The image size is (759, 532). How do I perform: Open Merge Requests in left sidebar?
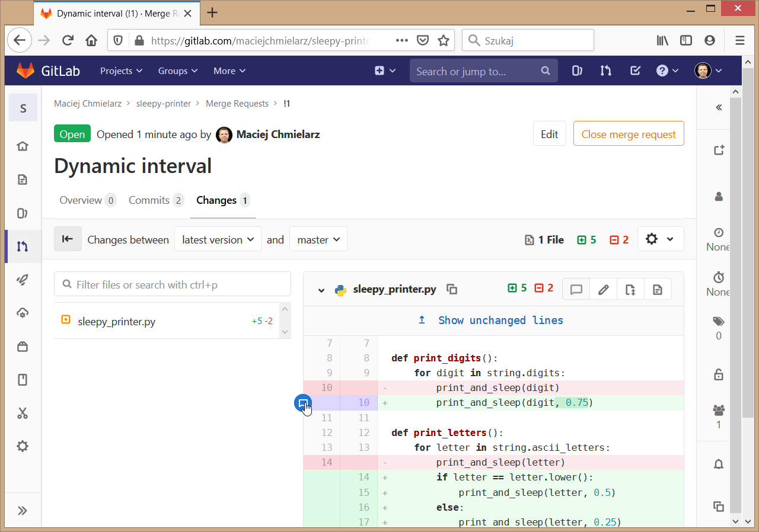coord(23,246)
